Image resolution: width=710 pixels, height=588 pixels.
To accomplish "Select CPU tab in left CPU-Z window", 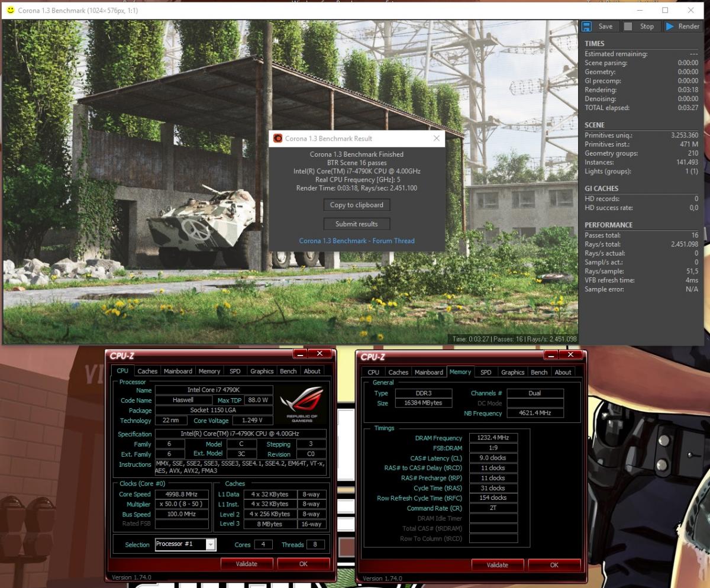I will 122,371.
